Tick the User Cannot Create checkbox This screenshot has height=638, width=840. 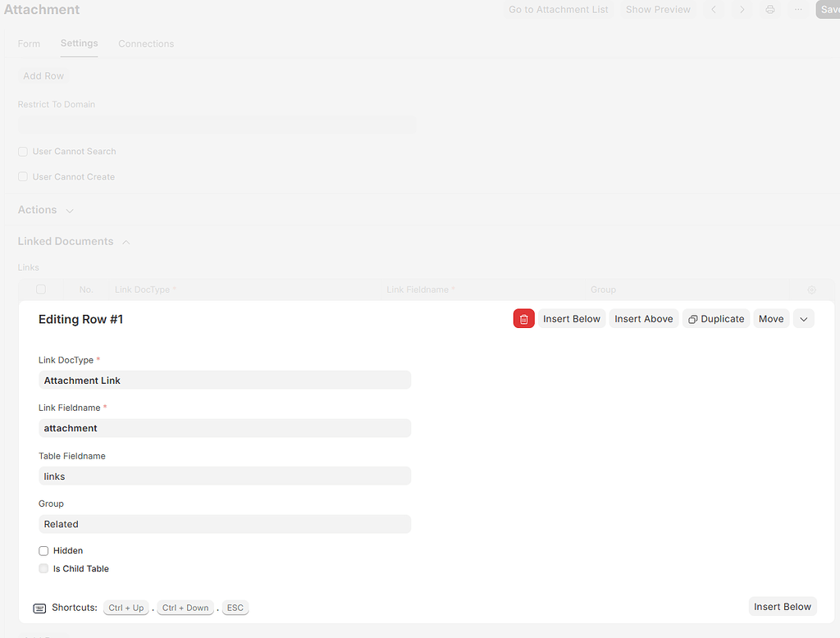(23, 177)
